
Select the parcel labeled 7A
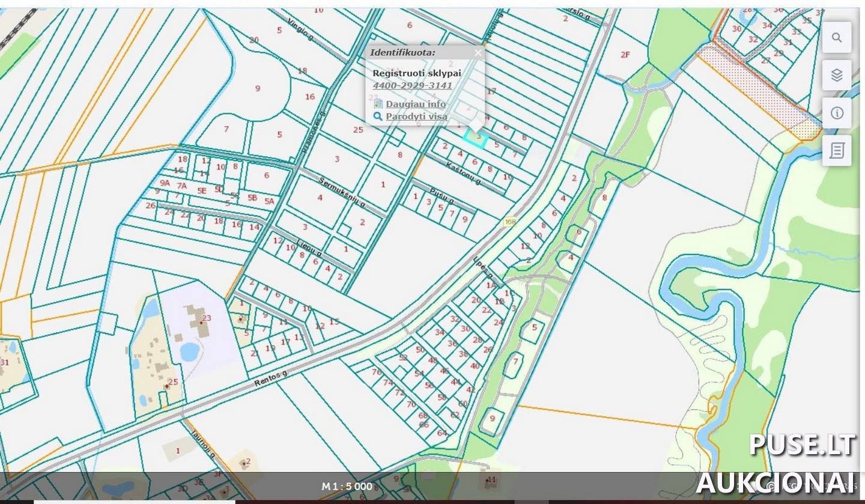(181, 187)
